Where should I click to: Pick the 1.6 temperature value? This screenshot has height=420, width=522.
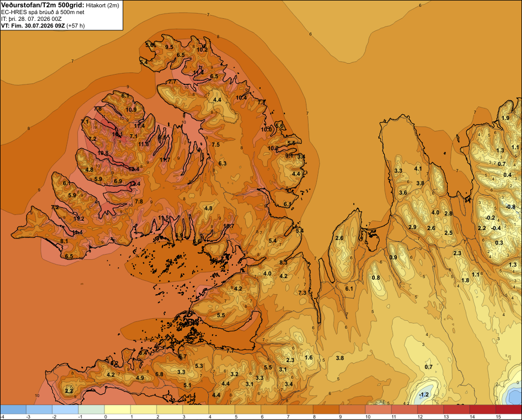click(309, 357)
